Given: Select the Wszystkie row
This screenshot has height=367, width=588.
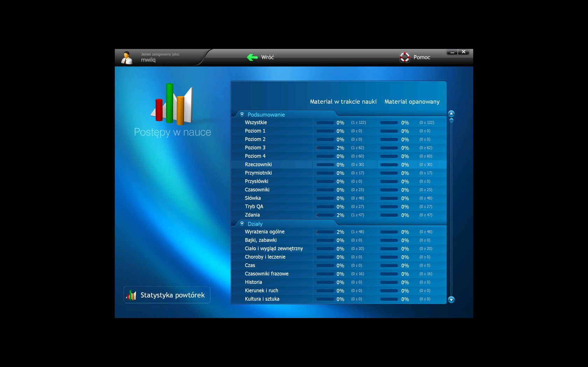Looking at the screenshot, I should coord(338,123).
